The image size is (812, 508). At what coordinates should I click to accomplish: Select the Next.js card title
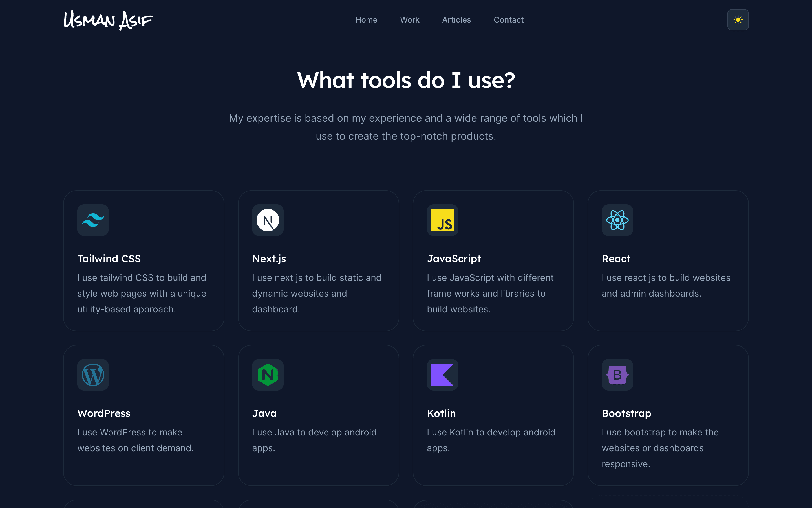click(x=269, y=259)
